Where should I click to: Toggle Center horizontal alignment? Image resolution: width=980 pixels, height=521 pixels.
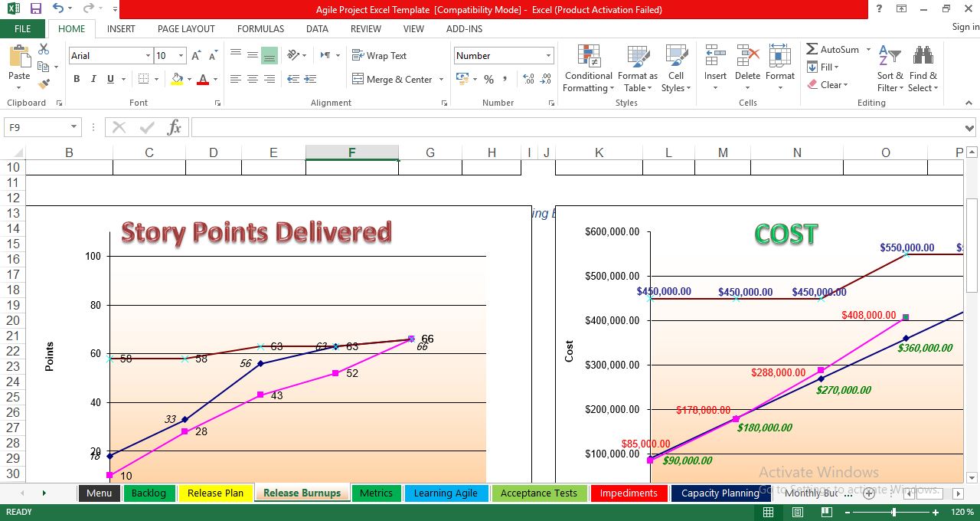253,79
